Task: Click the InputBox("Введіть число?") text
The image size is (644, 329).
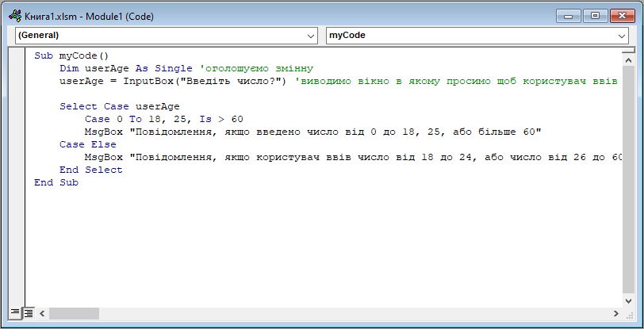Action: 205,82
